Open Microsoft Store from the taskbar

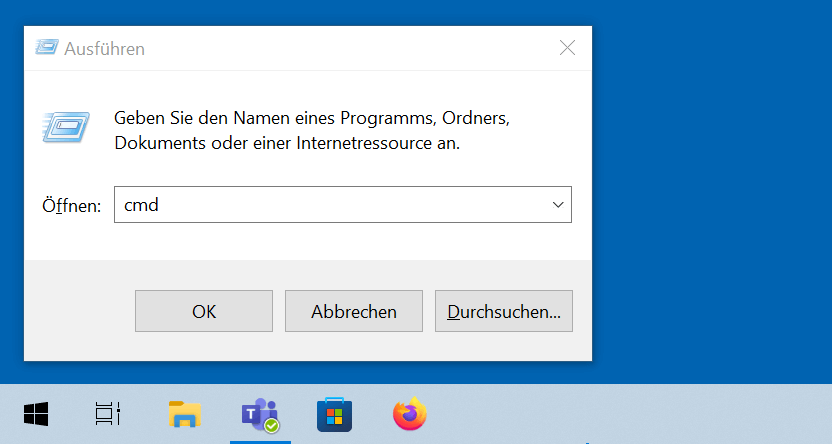[334, 414]
